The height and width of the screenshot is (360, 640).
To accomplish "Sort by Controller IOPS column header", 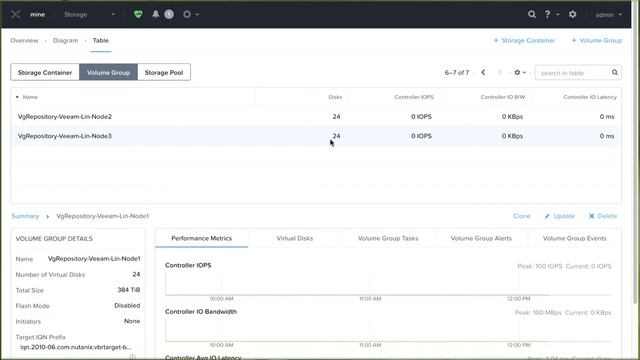I will [414, 97].
